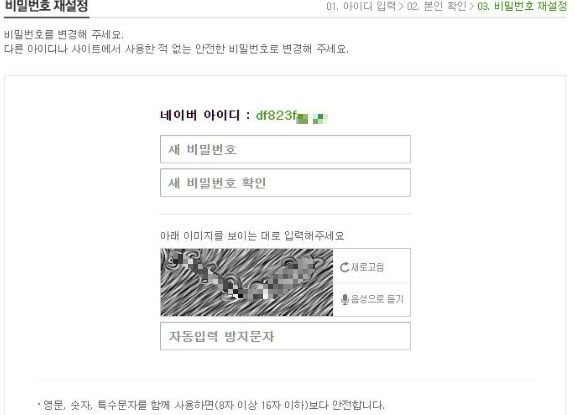Go to step 01. 아이디 입력 in breadcrumb
This screenshot has height=415, width=575.
click(361, 6)
